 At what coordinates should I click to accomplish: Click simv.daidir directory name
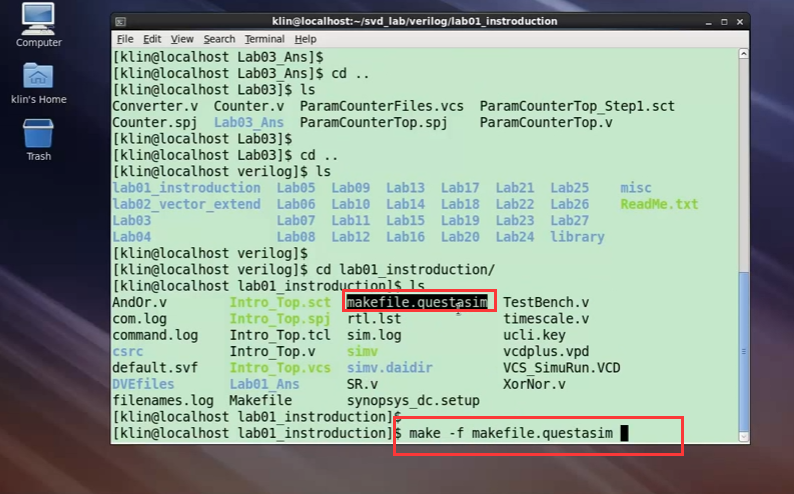[390, 368]
